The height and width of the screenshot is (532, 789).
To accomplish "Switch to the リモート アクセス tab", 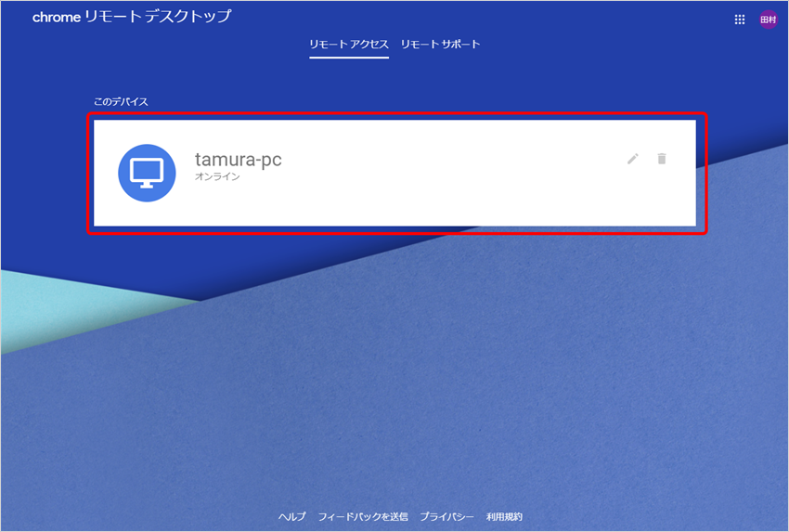I will [349, 45].
